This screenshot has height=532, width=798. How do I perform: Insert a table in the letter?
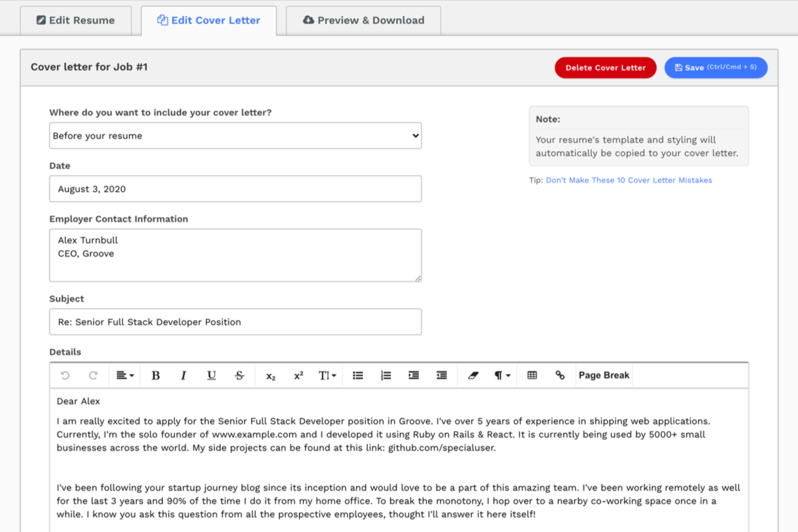coord(532,376)
